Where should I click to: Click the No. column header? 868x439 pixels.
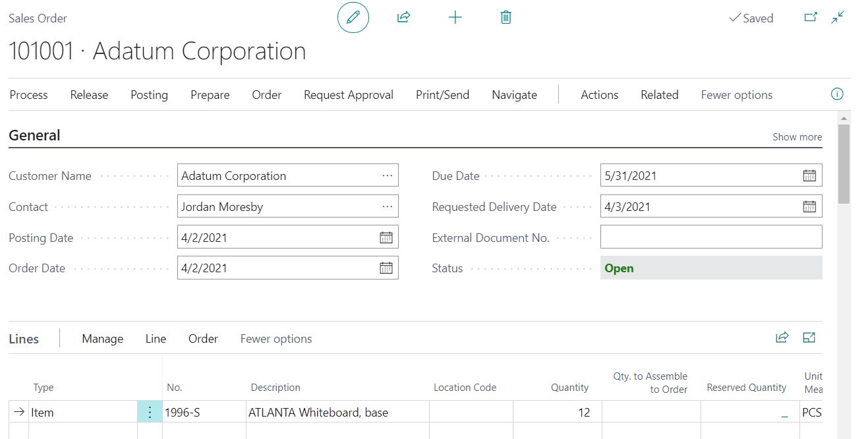pyautogui.click(x=174, y=388)
